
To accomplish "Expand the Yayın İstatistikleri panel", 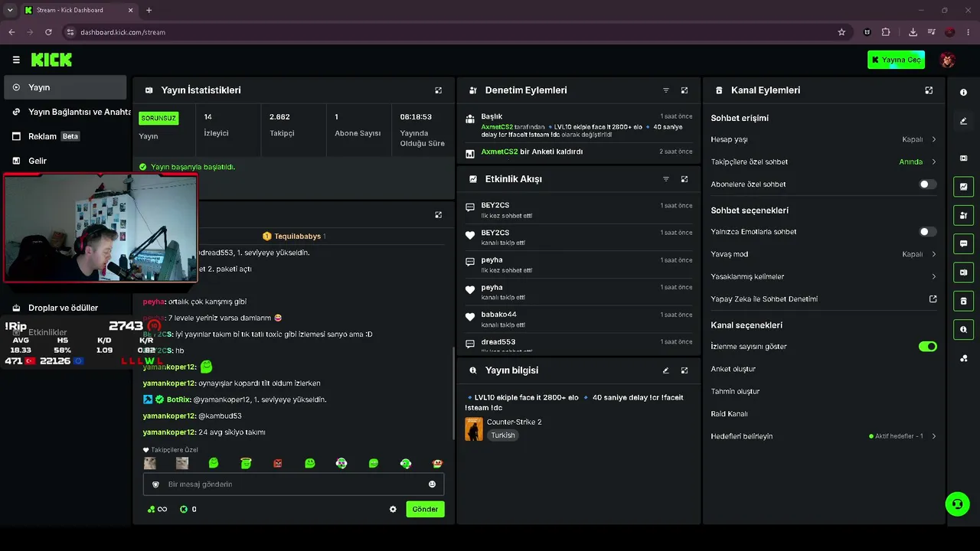I will [x=438, y=90].
